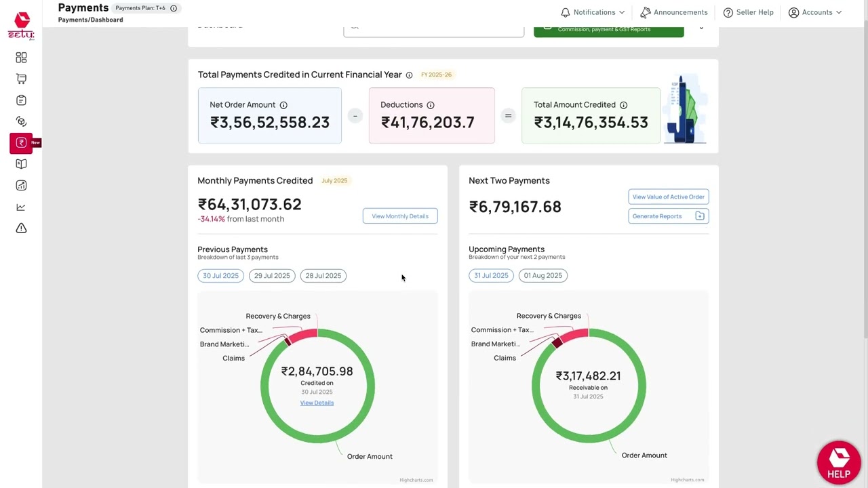Click info icon next to Payments Plan T+6
The height and width of the screenshot is (488, 868).
174,8
